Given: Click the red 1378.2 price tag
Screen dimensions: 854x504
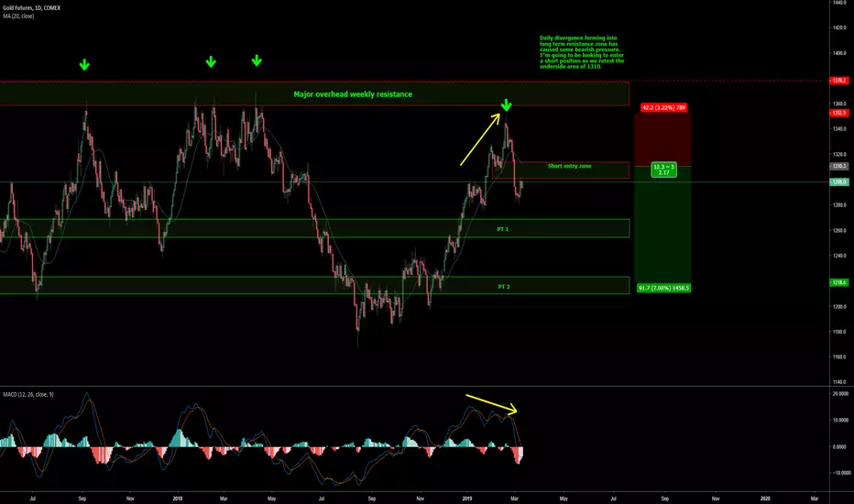Looking at the screenshot, I should pos(839,81).
